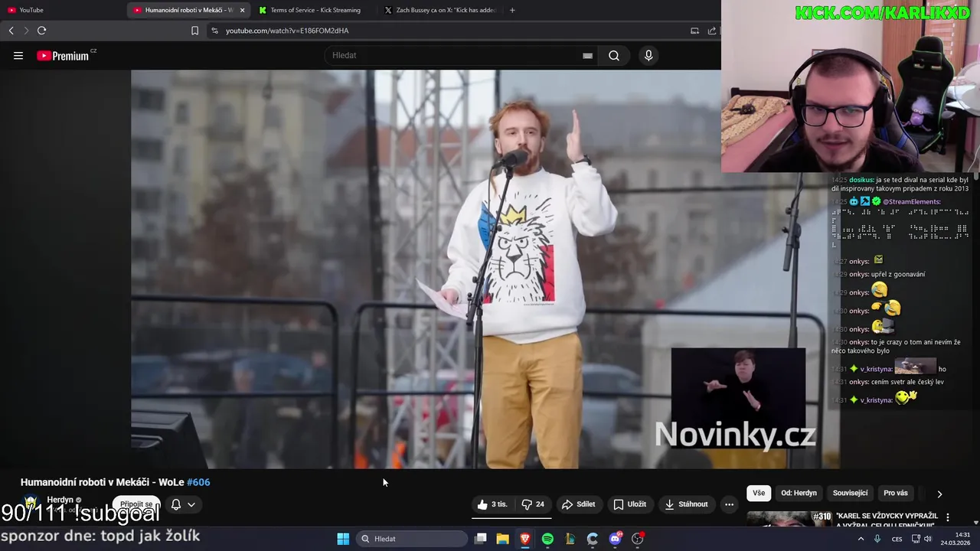Open site settings icon beside URL
Viewport: 980px width, 551px height.
214,31
